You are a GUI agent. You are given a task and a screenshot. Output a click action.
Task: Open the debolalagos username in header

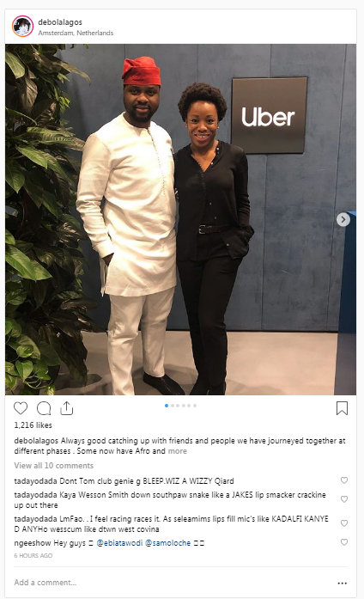pyautogui.click(x=60, y=22)
